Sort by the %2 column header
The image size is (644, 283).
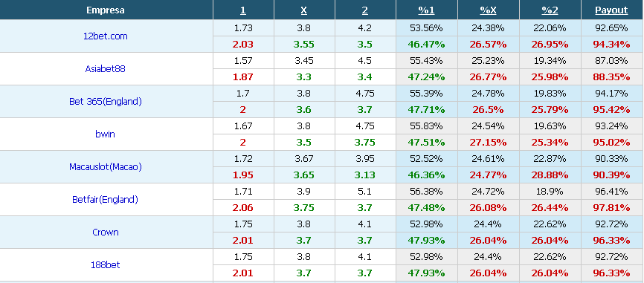pos(550,10)
